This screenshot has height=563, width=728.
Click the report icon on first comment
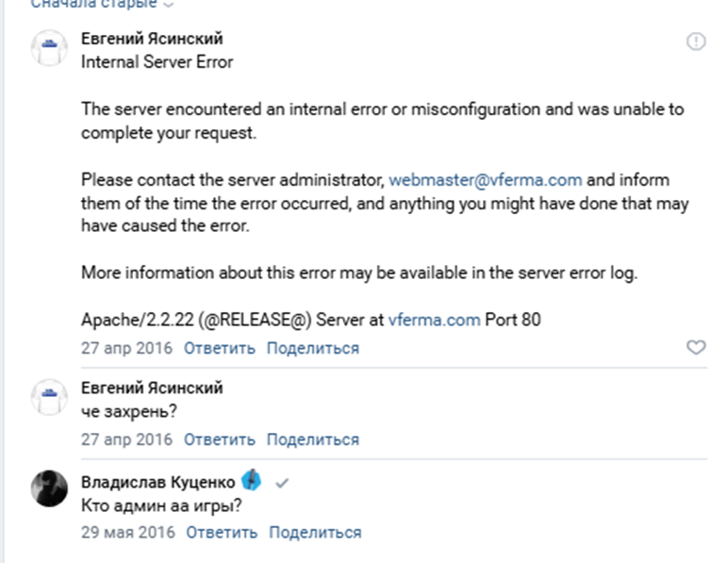696,41
